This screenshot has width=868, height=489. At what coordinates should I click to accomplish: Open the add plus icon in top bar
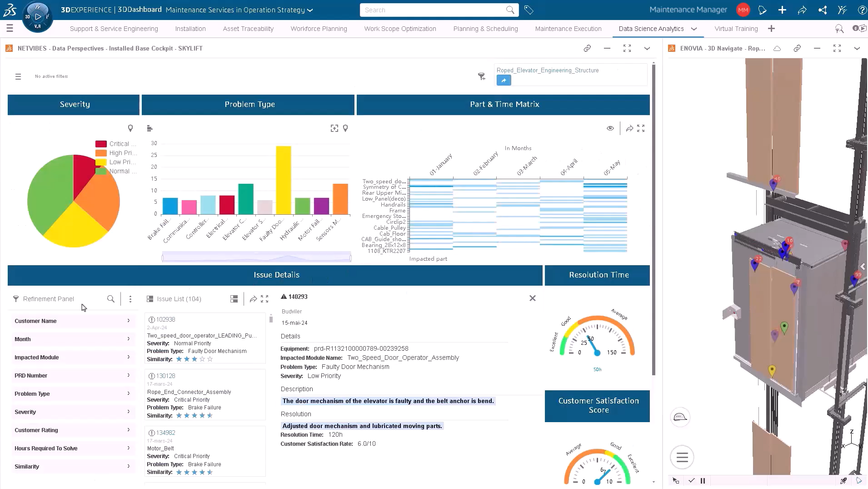click(x=782, y=10)
